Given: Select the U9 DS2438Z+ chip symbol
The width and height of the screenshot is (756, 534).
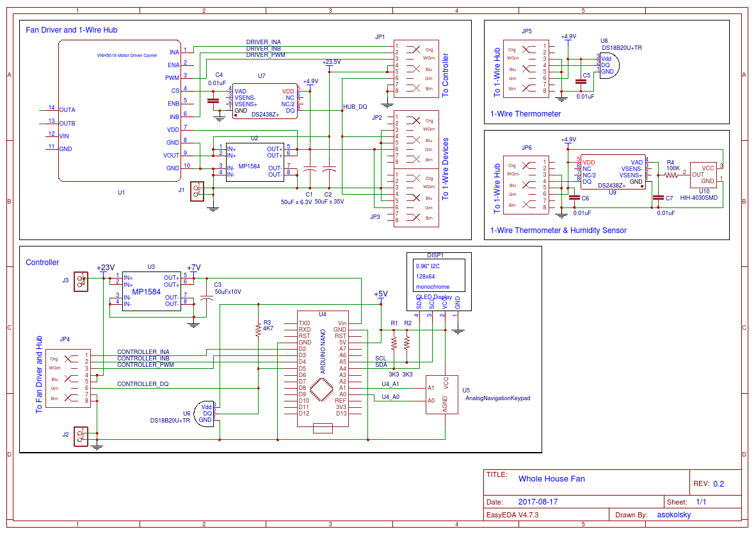Looking at the screenshot, I should (613, 172).
